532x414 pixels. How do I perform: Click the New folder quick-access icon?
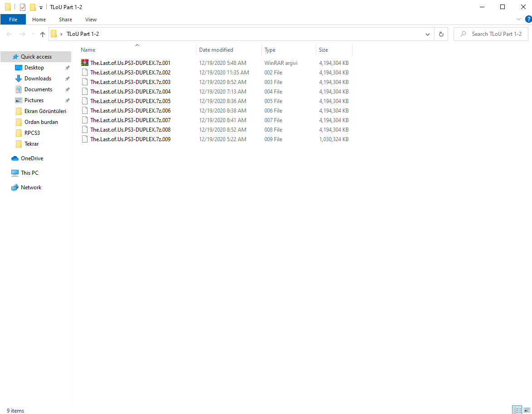pyautogui.click(x=33, y=7)
